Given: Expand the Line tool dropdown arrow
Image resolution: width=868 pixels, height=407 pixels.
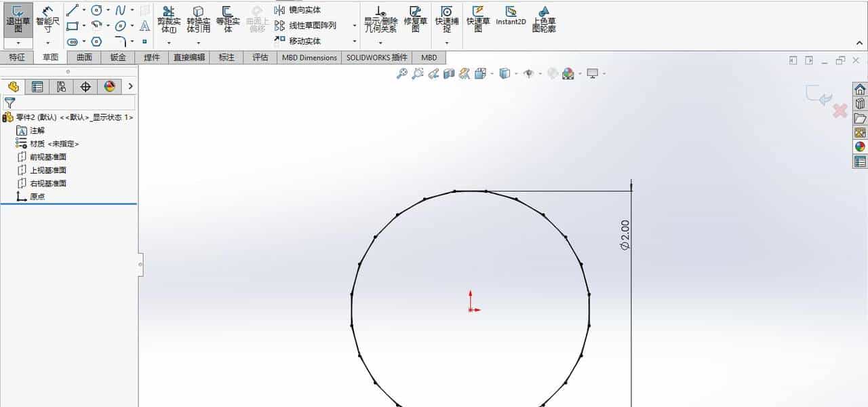Looking at the screenshot, I should pos(83,10).
